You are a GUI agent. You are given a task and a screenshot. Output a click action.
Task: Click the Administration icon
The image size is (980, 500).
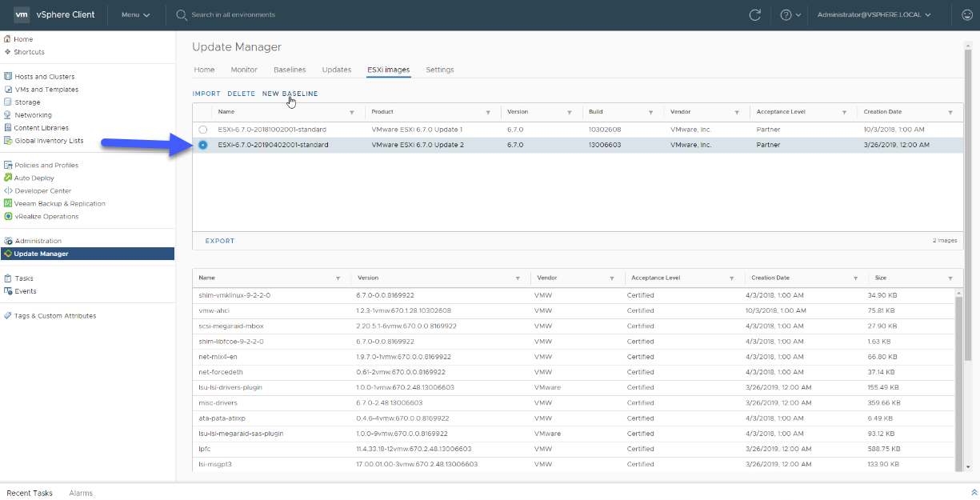point(7,241)
